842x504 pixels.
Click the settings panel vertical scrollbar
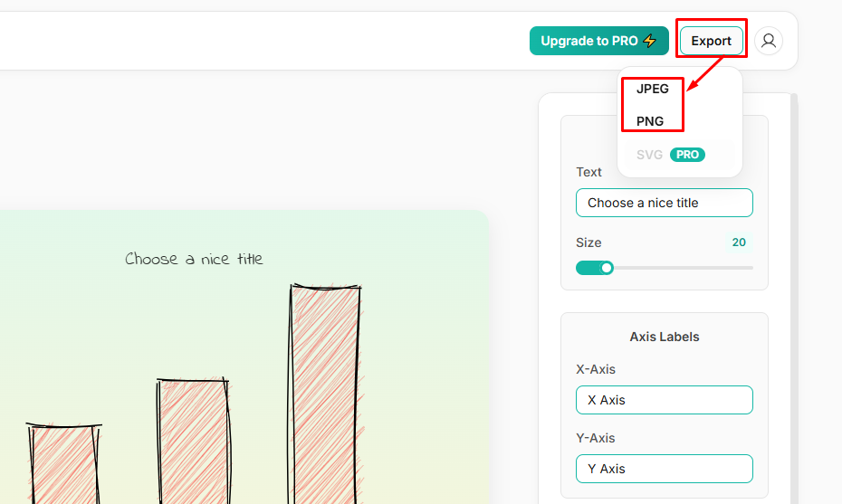(x=794, y=299)
